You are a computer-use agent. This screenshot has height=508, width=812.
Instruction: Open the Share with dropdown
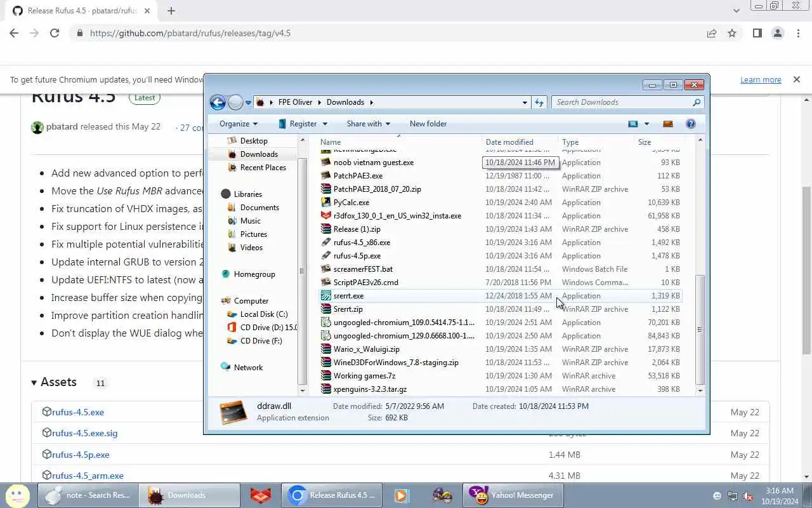[369, 124]
